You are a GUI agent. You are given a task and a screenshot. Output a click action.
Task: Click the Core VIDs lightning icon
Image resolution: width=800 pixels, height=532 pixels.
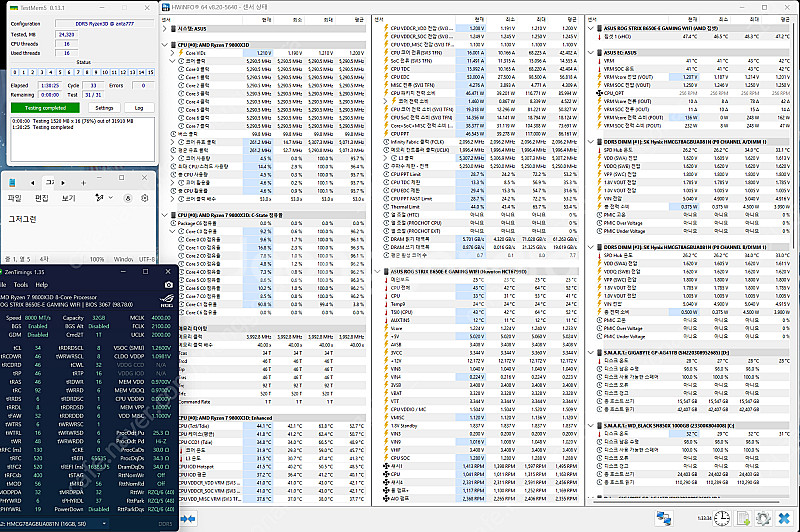click(181, 53)
